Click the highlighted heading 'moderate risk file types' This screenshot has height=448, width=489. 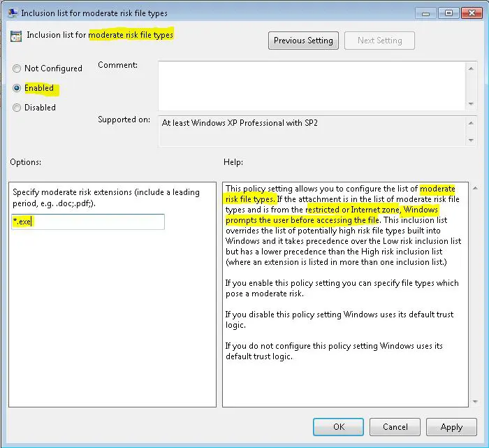[131, 35]
